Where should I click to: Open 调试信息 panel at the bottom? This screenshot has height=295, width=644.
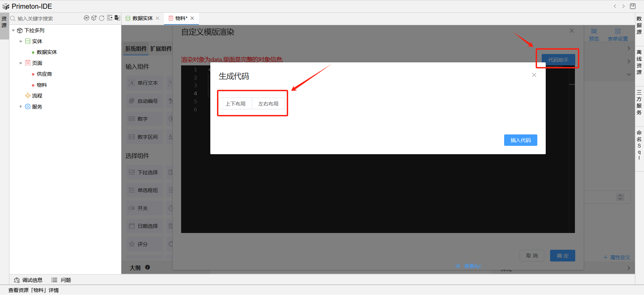tap(29, 280)
